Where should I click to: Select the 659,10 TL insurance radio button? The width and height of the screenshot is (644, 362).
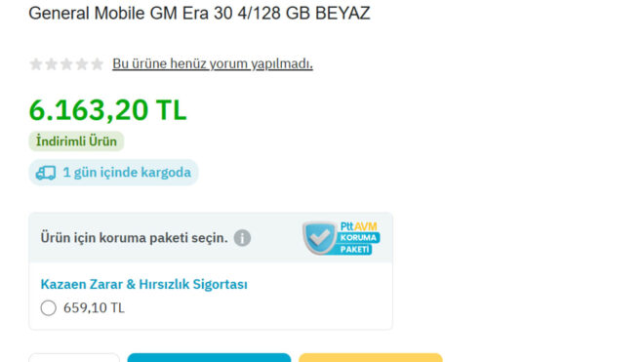(x=49, y=307)
